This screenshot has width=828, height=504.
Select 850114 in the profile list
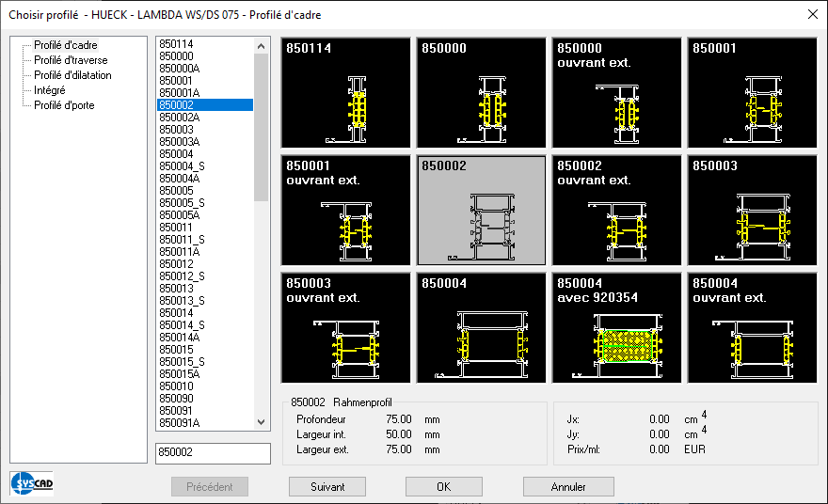pos(205,44)
